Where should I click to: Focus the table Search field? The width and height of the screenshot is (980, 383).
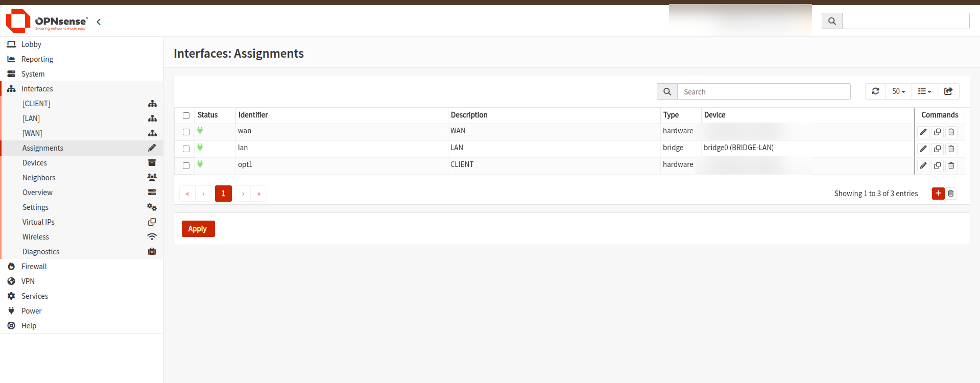click(763, 91)
